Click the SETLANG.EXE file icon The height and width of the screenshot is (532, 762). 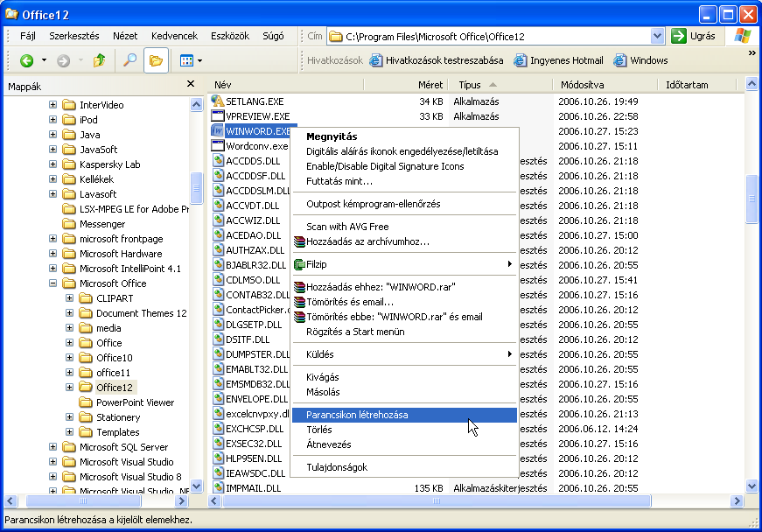217,101
